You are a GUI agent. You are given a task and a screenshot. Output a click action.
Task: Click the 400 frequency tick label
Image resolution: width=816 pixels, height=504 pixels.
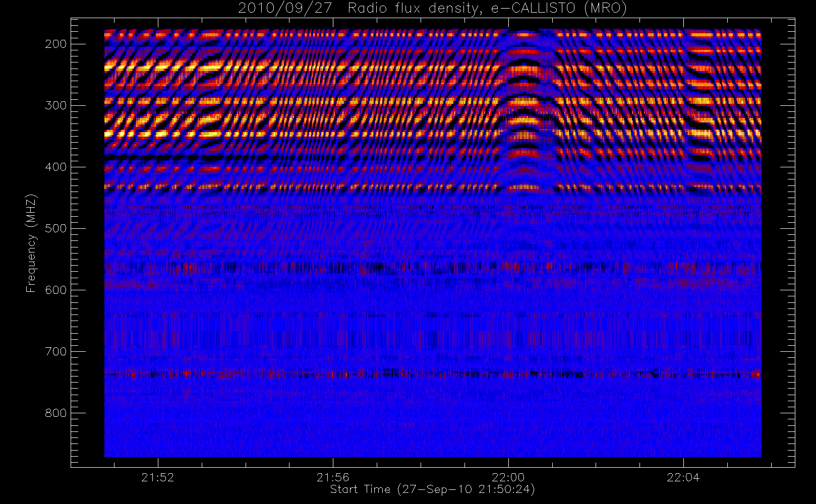click(x=56, y=167)
